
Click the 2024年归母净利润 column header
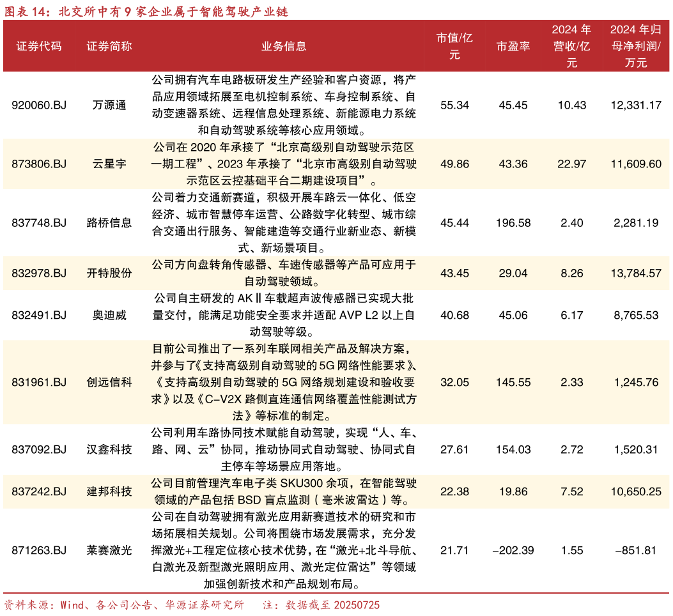635,46
